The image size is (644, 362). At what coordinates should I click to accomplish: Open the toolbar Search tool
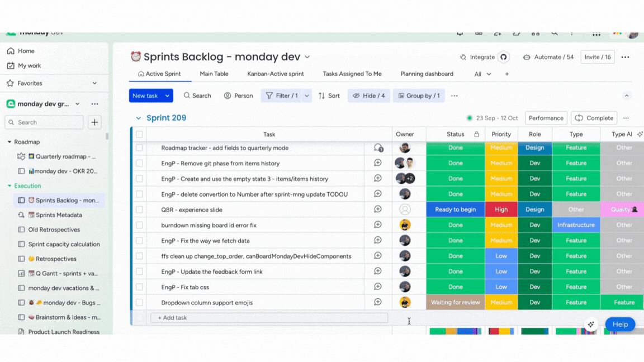tap(197, 96)
